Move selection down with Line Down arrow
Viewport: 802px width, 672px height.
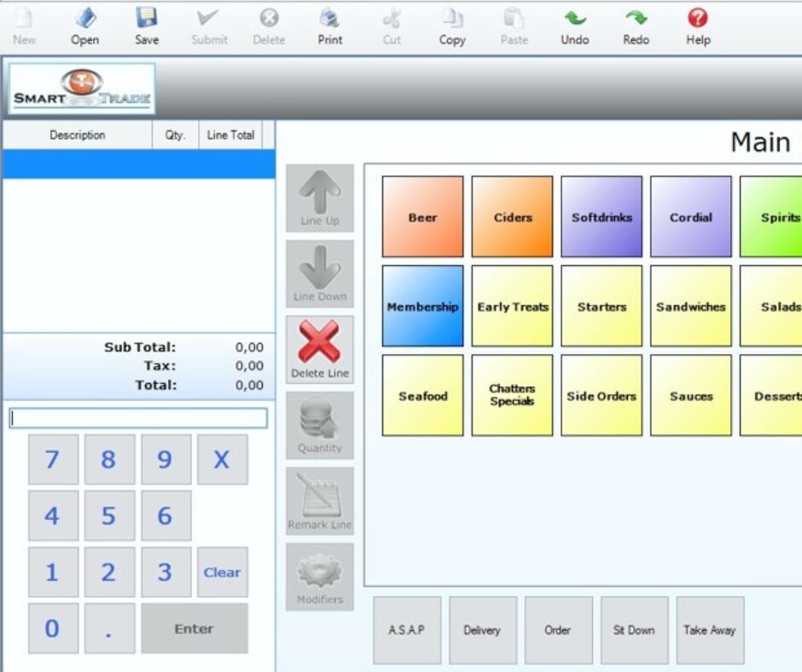click(319, 273)
